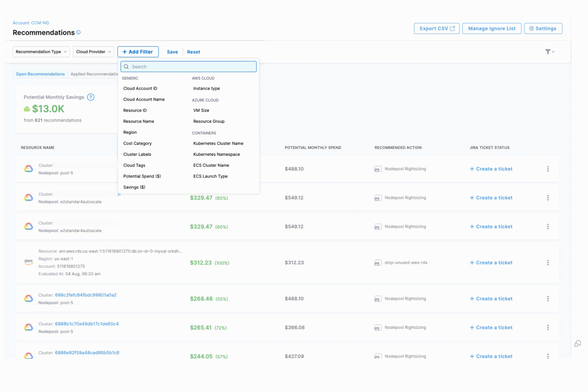Viewport: 588px width, 392px height.
Task: Open three-dot menu for $488.10 pool-5 row
Action: point(547,169)
